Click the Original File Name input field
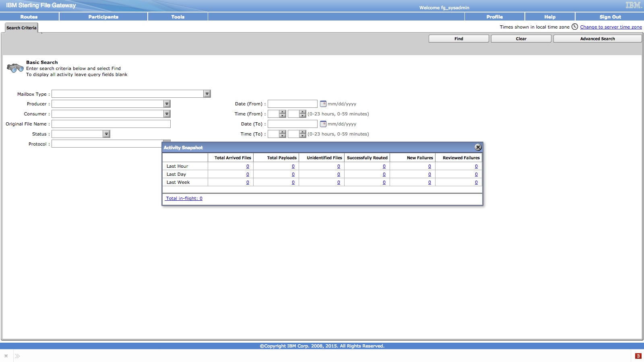Image resolution: width=644 pixels, height=362 pixels. (111, 124)
